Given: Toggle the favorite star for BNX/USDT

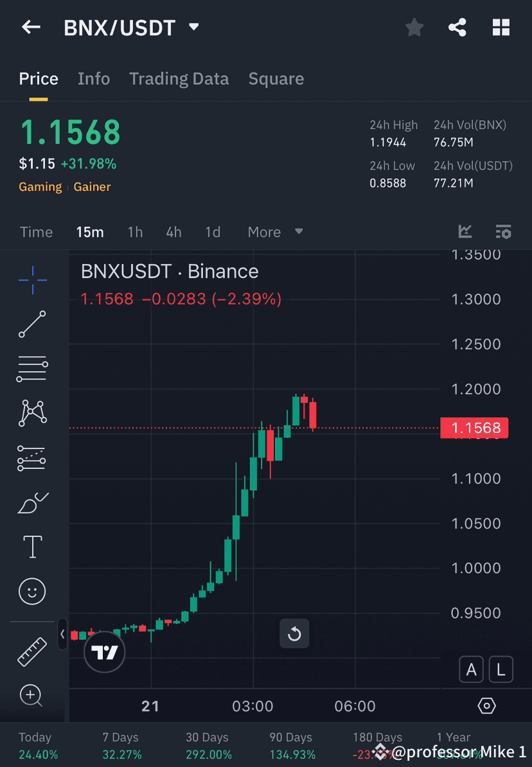Looking at the screenshot, I should 414,27.
